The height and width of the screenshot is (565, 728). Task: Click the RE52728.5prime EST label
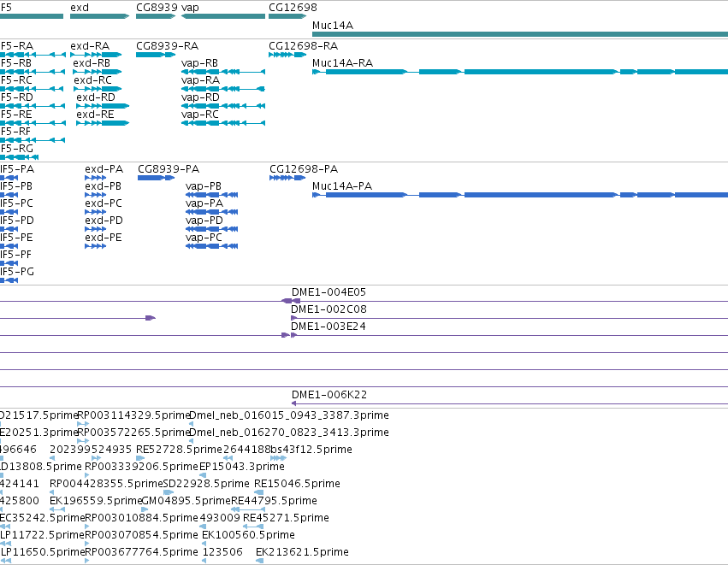click(179, 450)
